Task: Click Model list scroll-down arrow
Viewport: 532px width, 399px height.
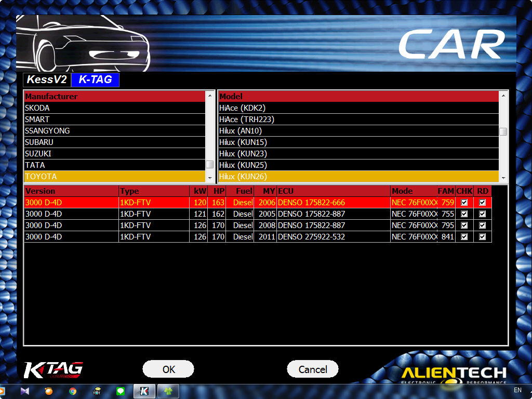Action: pos(503,178)
